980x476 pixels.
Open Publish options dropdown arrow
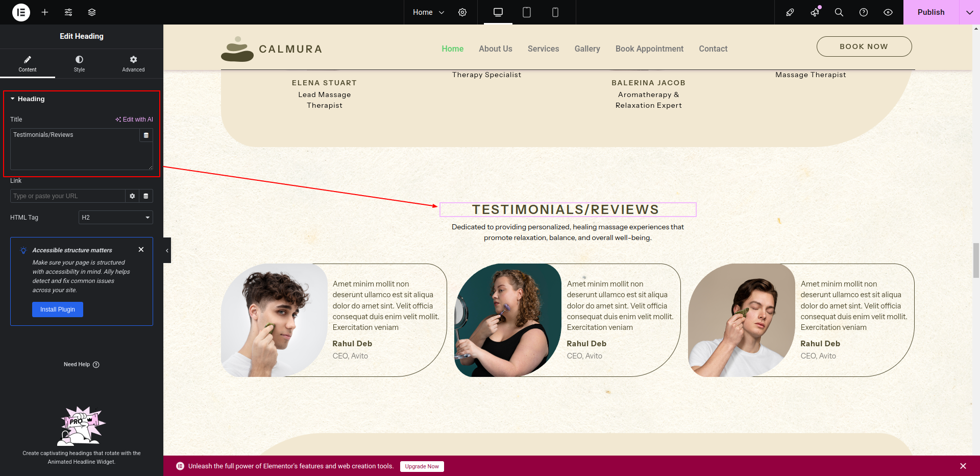tap(969, 12)
